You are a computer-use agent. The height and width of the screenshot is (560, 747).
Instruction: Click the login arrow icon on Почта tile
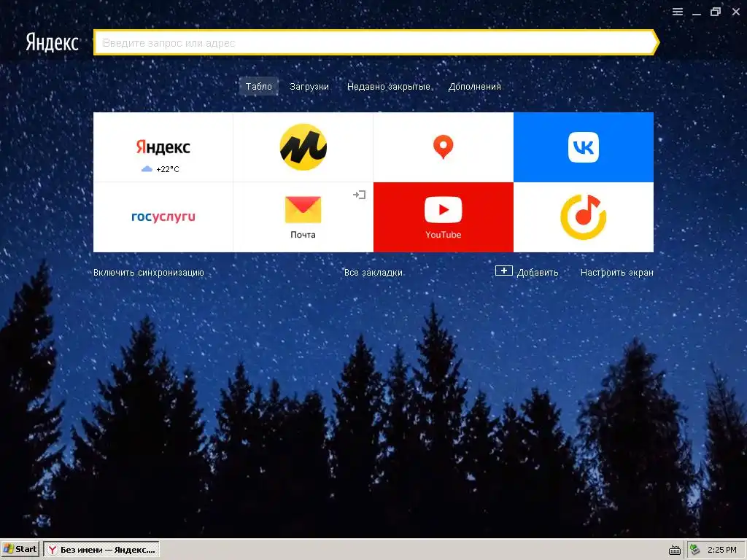coord(359,194)
